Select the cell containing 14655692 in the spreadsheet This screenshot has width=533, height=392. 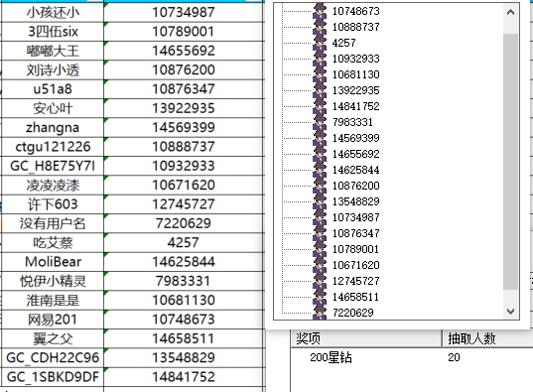(x=184, y=51)
